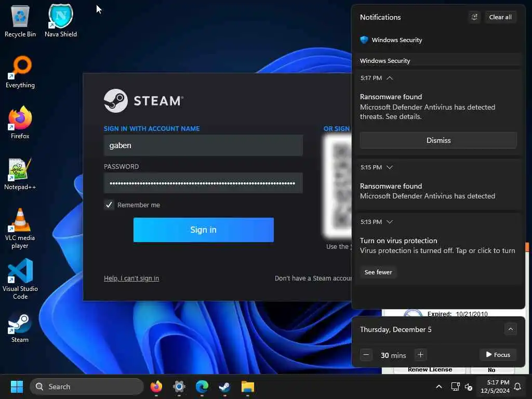The width and height of the screenshot is (532, 399).
Task: Click the network icon in system tray
Action: tap(455, 387)
